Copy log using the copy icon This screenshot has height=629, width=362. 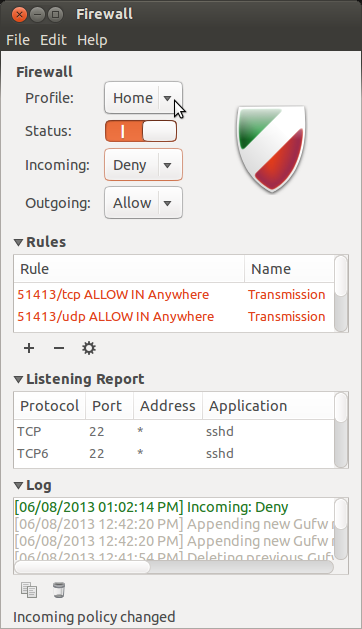tap(29, 590)
